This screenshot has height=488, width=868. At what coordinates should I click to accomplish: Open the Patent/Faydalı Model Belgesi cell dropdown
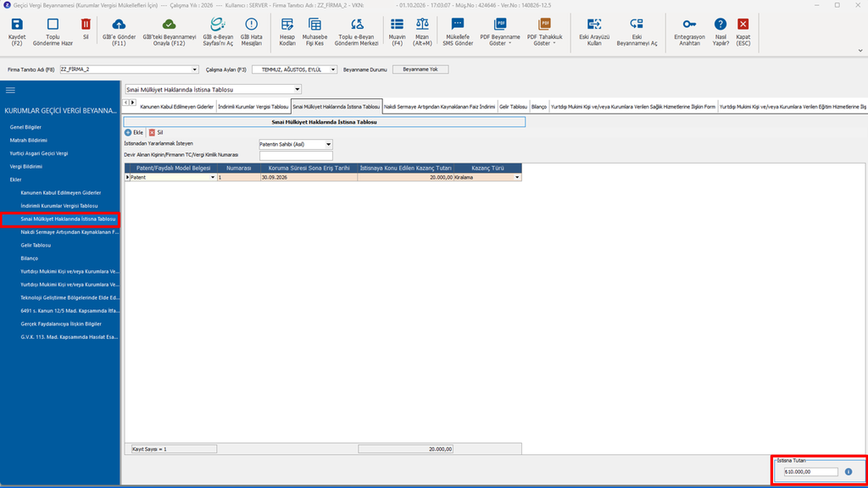213,178
